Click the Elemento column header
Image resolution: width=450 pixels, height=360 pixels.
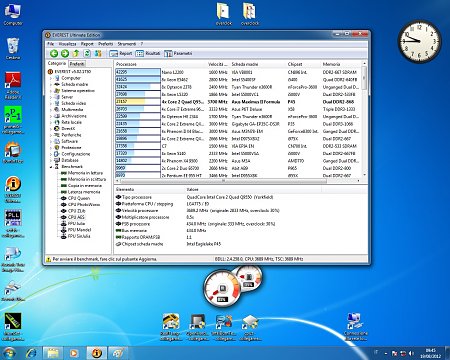149,189
